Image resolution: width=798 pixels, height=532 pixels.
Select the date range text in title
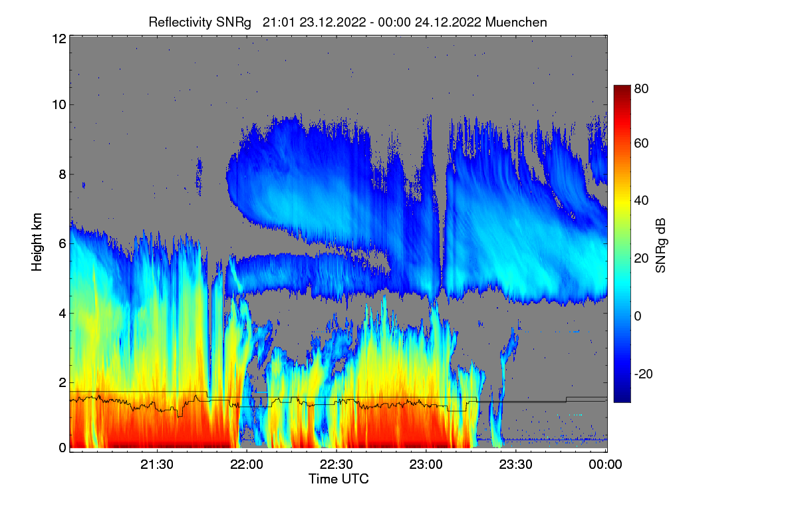(x=372, y=22)
